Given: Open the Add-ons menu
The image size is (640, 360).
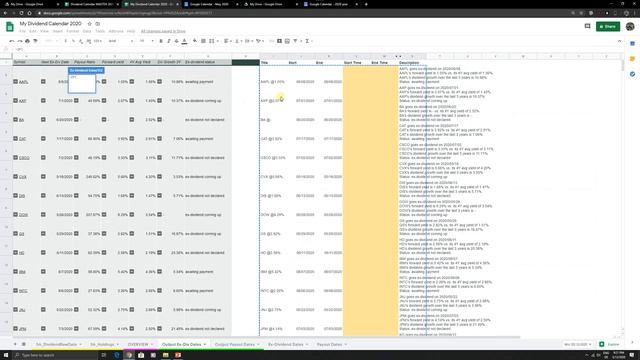Looking at the screenshot, I should click(116, 31).
